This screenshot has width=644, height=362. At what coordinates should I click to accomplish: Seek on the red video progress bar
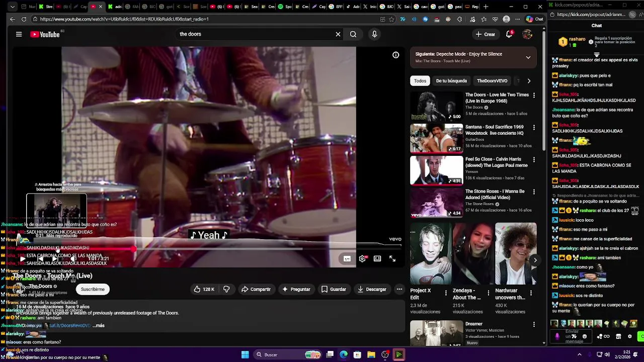coord(209,248)
